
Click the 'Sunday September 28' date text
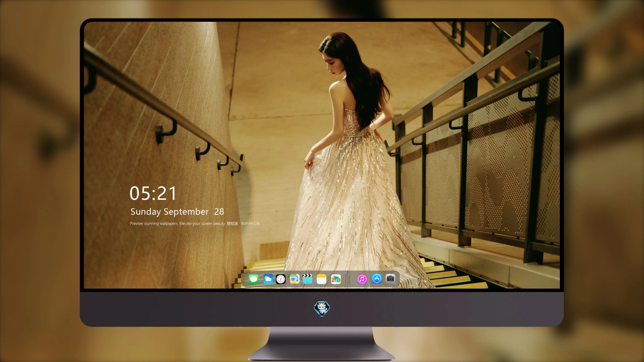tap(177, 212)
